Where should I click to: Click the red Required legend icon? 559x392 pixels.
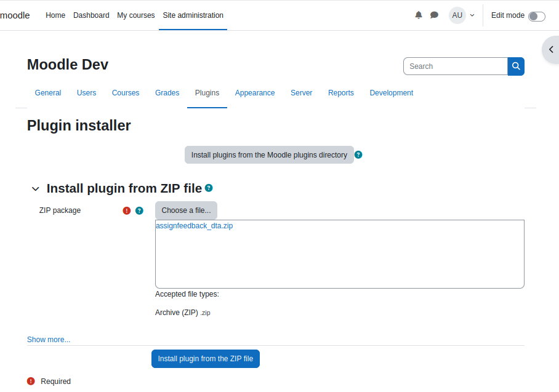[x=31, y=382]
